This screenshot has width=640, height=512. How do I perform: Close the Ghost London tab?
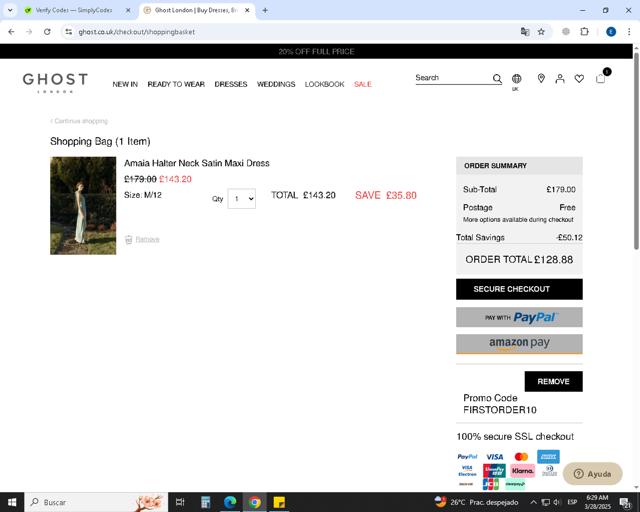pyautogui.click(x=247, y=10)
